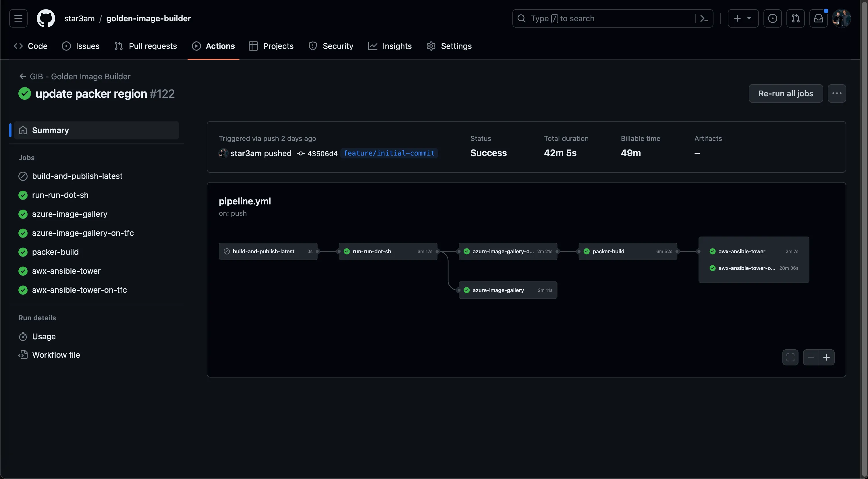This screenshot has height=479, width=868.
Task: Zoom in the workflow graph
Action: click(827, 357)
